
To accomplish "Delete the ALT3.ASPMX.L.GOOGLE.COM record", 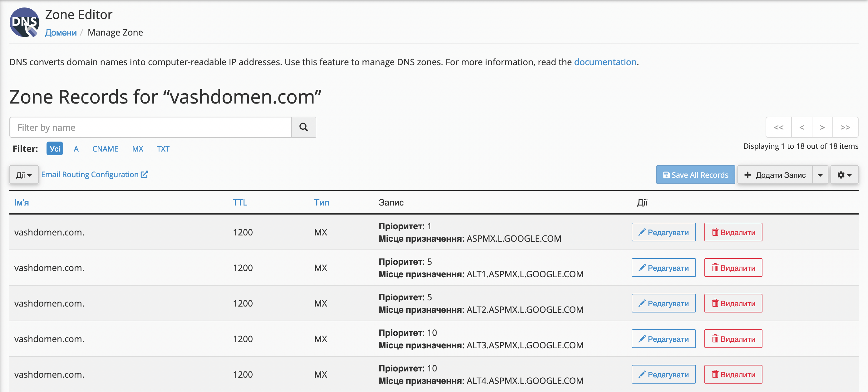I will pos(733,339).
